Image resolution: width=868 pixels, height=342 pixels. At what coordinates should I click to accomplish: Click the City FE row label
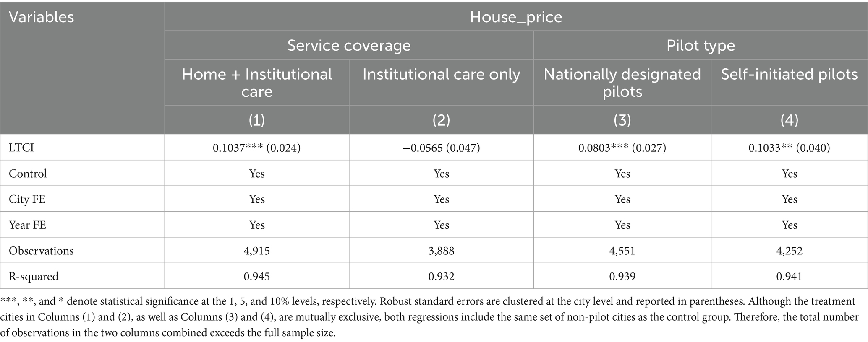[x=27, y=199]
